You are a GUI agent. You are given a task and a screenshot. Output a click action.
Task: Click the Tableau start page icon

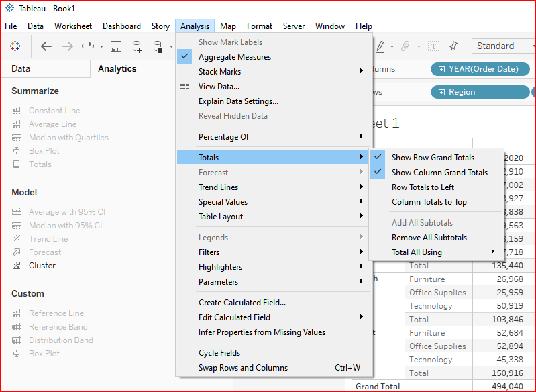(15, 46)
